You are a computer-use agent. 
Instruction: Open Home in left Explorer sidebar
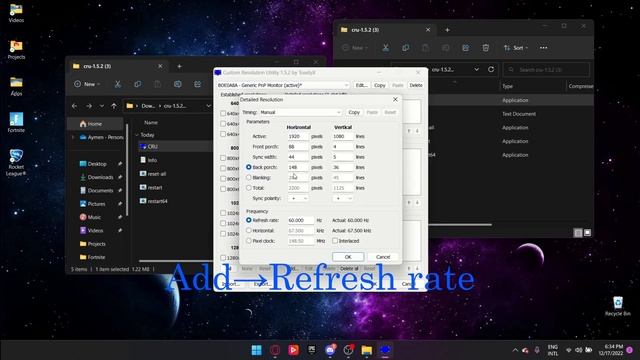(96, 124)
